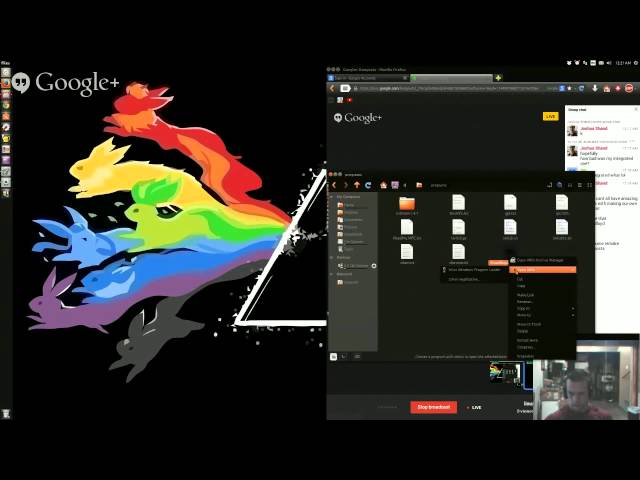Toggle sidebar visibility in bottom bar
Image resolution: width=640 pixels, height=480 pixels.
point(357,356)
